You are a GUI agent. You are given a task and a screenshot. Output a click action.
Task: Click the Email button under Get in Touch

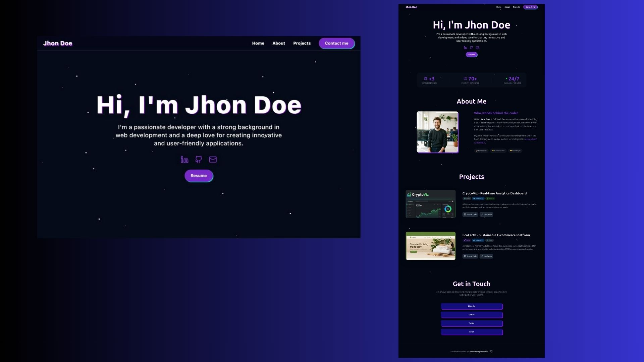(472, 332)
